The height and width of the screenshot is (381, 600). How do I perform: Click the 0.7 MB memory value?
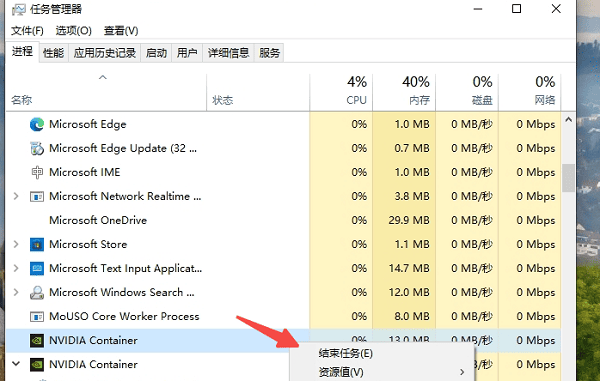412,148
